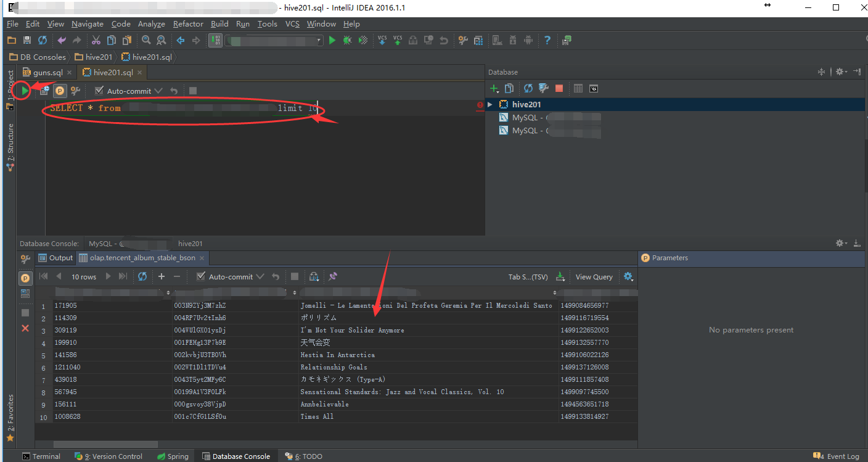Open run configuration dropdown in main toolbar
The width and height of the screenshot is (868, 462).
click(274, 40)
